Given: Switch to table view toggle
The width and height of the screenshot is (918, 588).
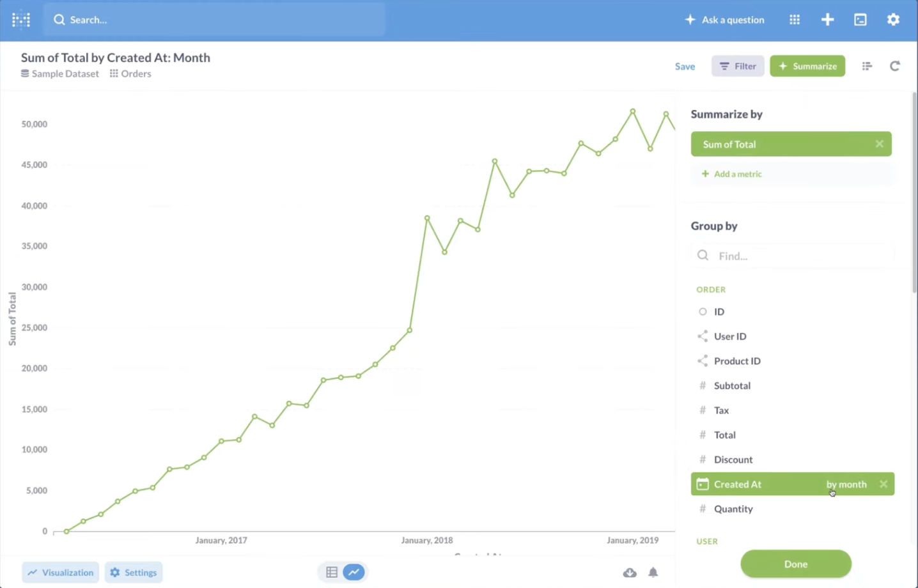Looking at the screenshot, I should (332, 572).
